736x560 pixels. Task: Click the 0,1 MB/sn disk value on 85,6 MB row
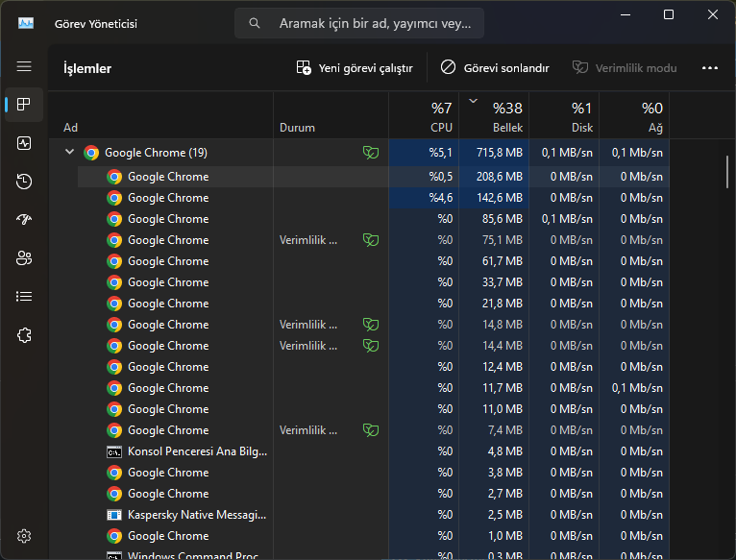[x=567, y=219]
